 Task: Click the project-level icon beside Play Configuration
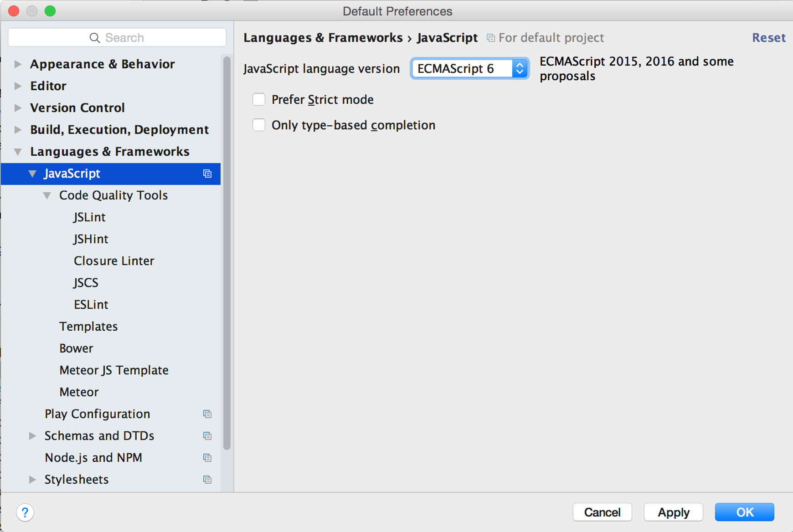(x=207, y=414)
